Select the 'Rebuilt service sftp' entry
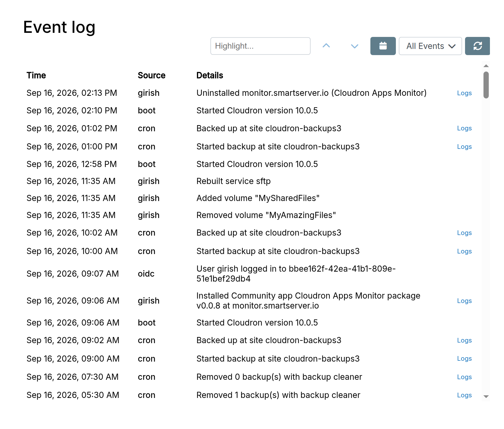The image size is (504, 429). coord(233,181)
